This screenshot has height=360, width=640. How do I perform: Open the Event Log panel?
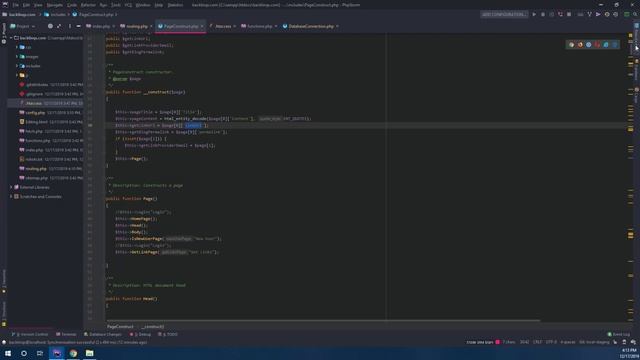(619, 334)
